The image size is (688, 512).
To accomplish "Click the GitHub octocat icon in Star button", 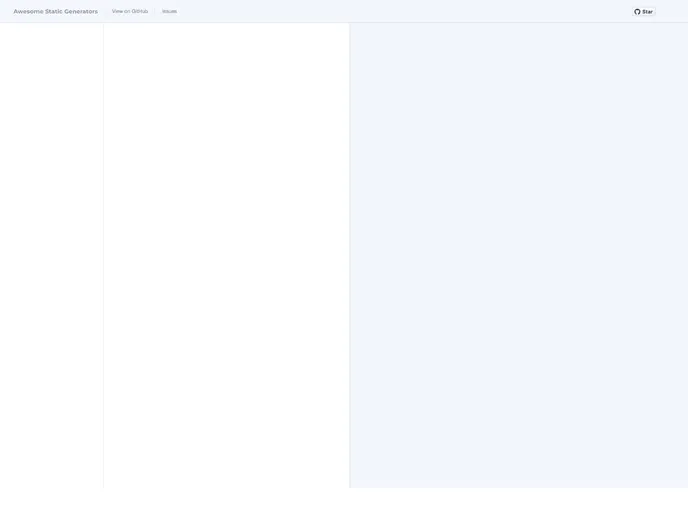I will click(x=637, y=12).
